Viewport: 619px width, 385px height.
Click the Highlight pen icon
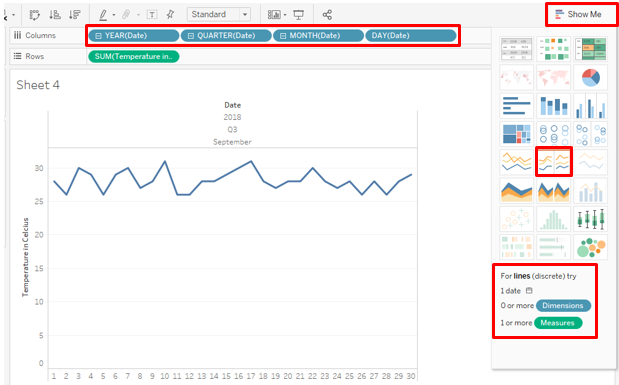pyautogui.click(x=103, y=15)
